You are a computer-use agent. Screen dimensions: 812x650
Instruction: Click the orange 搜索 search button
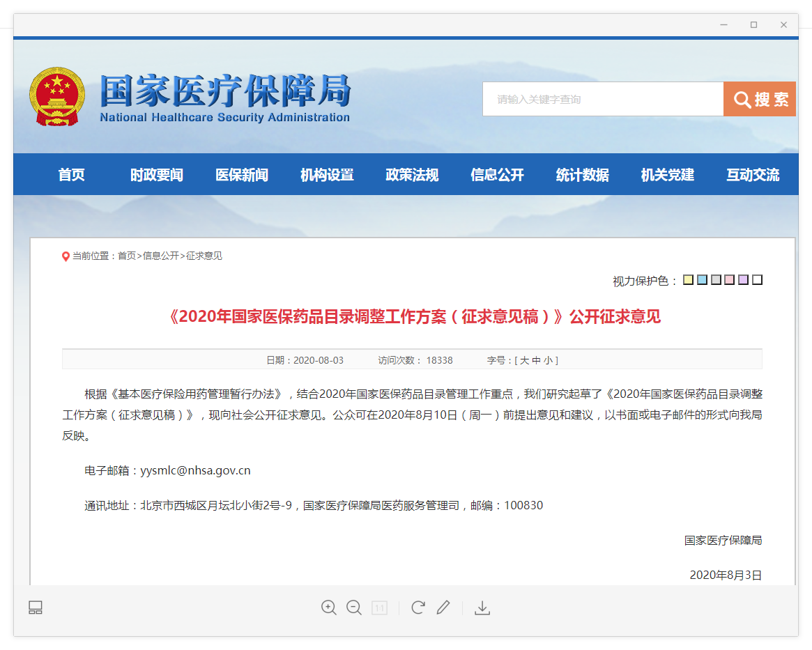pos(760,99)
